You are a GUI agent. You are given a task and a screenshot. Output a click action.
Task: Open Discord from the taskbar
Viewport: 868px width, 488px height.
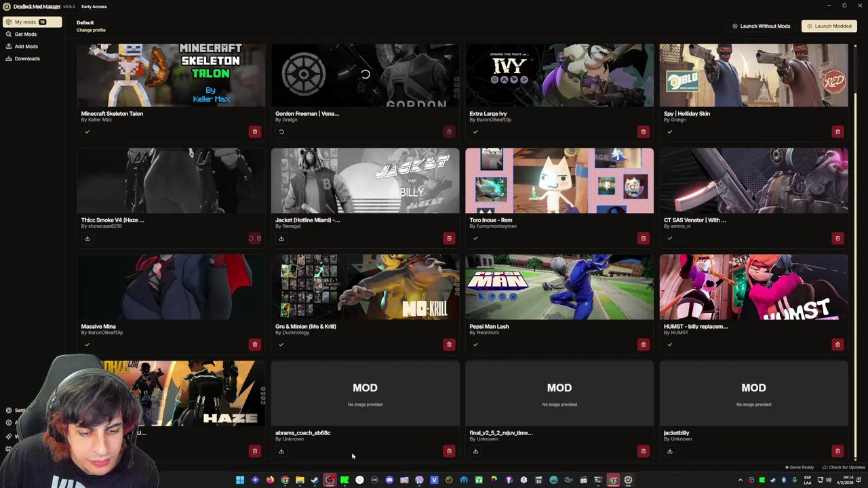(389, 480)
